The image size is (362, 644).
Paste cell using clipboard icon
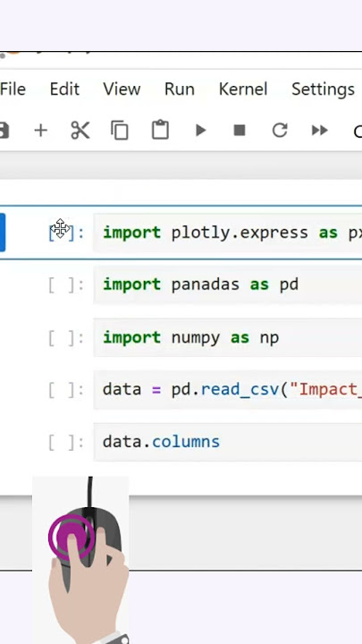pyautogui.click(x=160, y=130)
